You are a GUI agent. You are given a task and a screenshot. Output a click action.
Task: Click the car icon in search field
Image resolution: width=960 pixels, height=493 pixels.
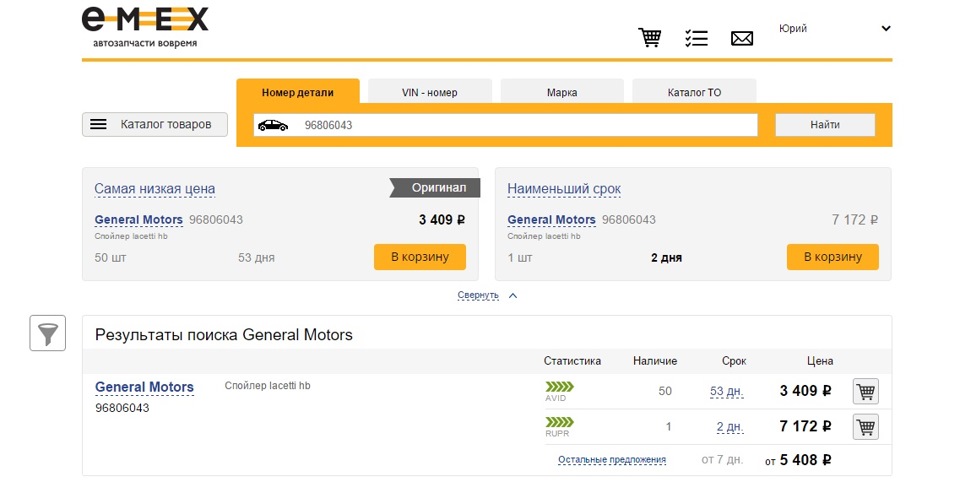coord(272,125)
